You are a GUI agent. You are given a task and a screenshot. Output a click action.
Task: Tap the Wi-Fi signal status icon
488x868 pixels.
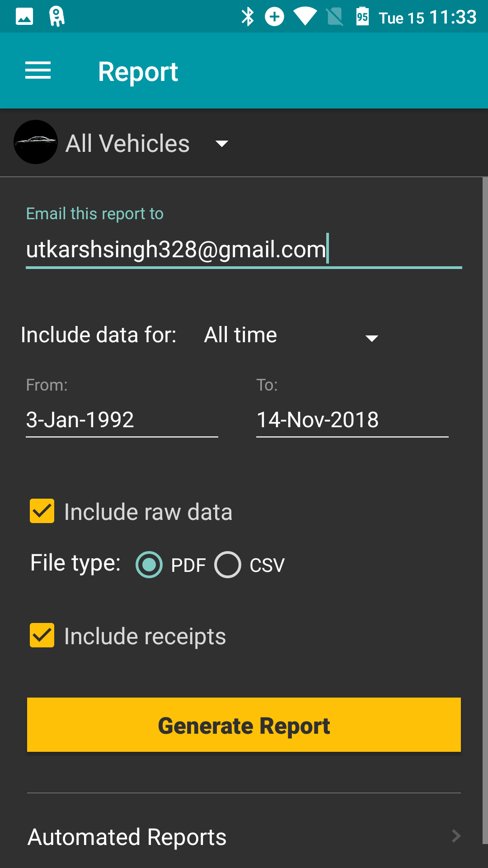coord(305,17)
